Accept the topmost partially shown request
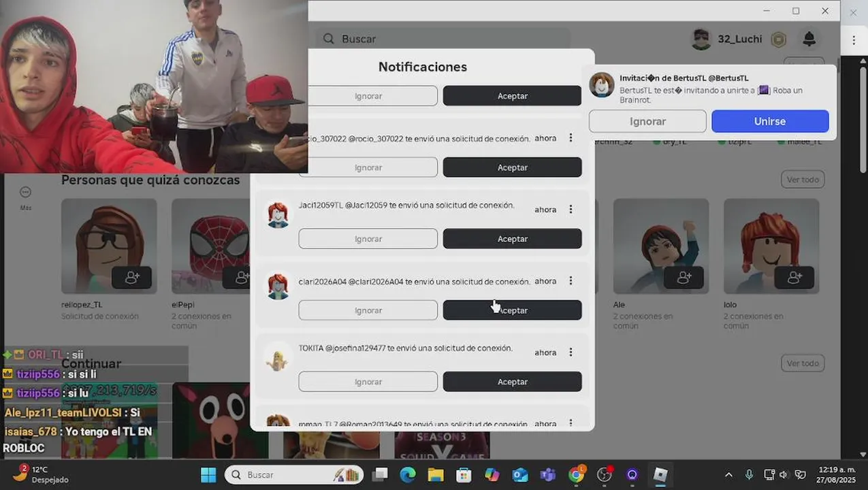Screen dimensions: 868x490 pyautogui.click(x=513, y=96)
